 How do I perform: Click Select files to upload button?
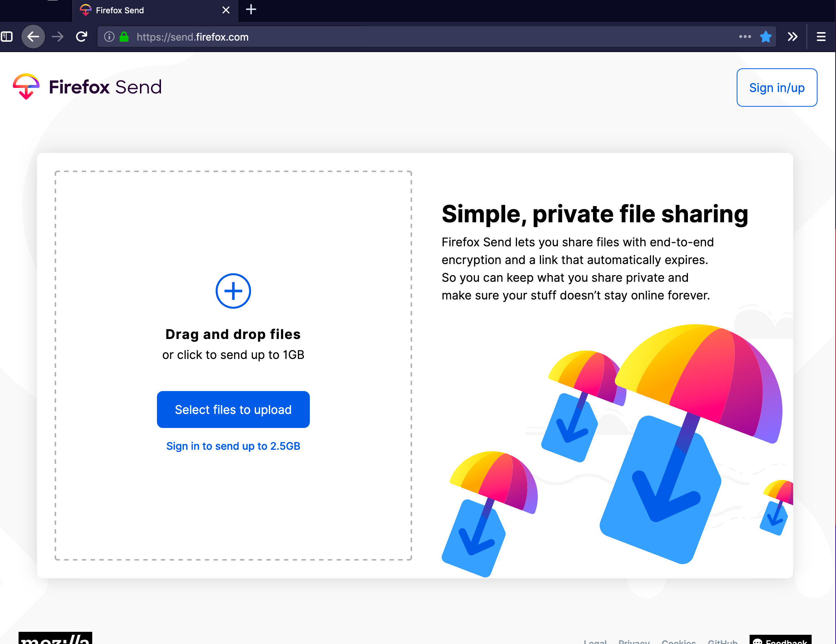233,409
